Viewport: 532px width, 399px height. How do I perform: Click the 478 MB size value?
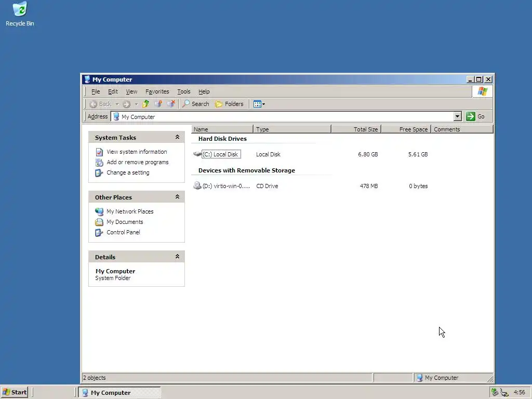[369, 186]
